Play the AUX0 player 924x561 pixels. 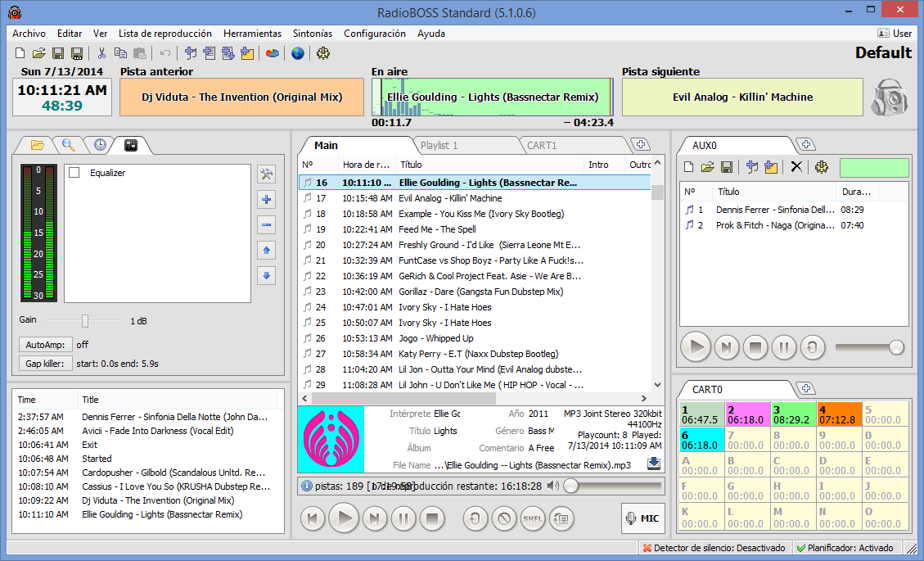(x=696, y=347)
